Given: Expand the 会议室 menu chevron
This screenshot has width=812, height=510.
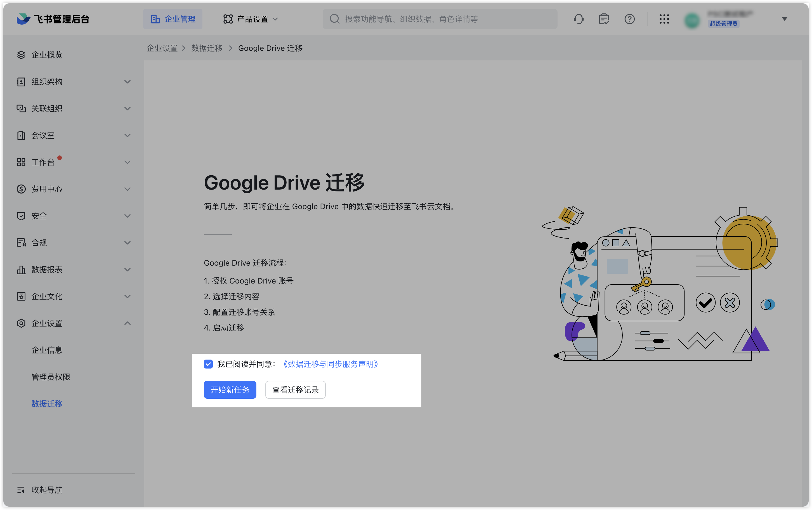Looking at the screenshot, I should click(x=127, y=135).
